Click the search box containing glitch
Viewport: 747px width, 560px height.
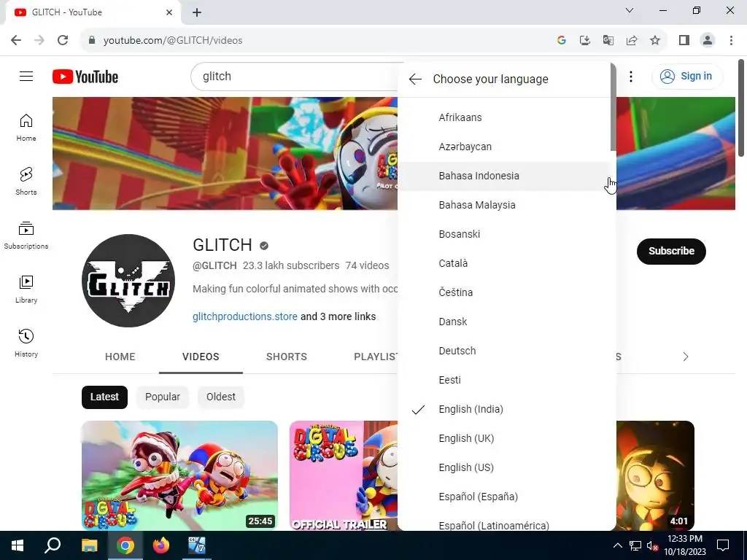295,76
